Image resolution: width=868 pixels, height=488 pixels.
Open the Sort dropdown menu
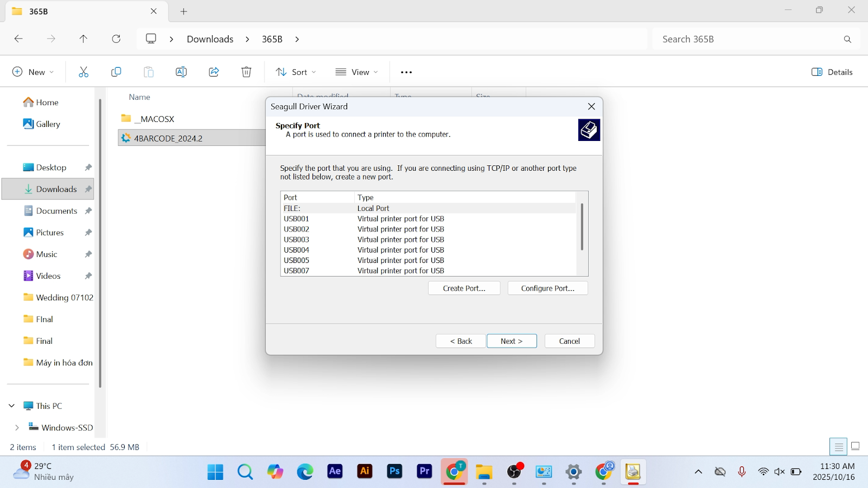pyautogui.click(x=296, y=72)
